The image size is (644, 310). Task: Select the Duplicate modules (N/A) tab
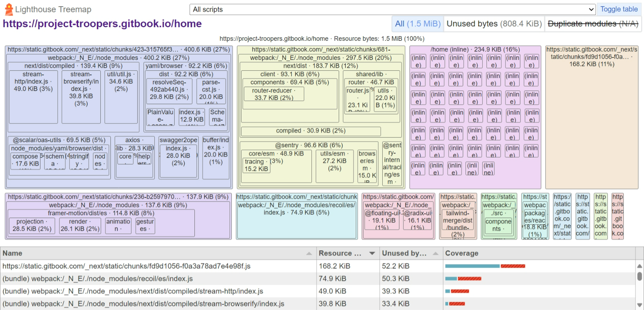tap(593, 24)
